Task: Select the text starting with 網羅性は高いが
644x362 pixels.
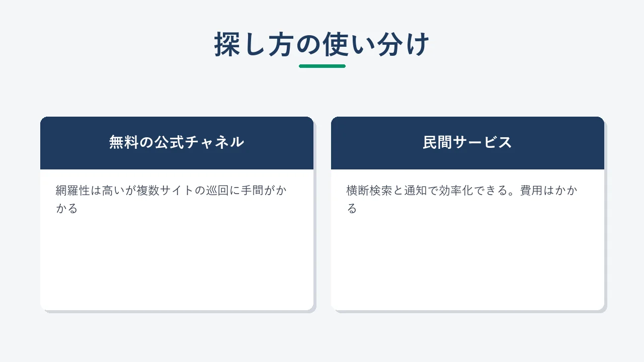Action: [x=171, y=199]
